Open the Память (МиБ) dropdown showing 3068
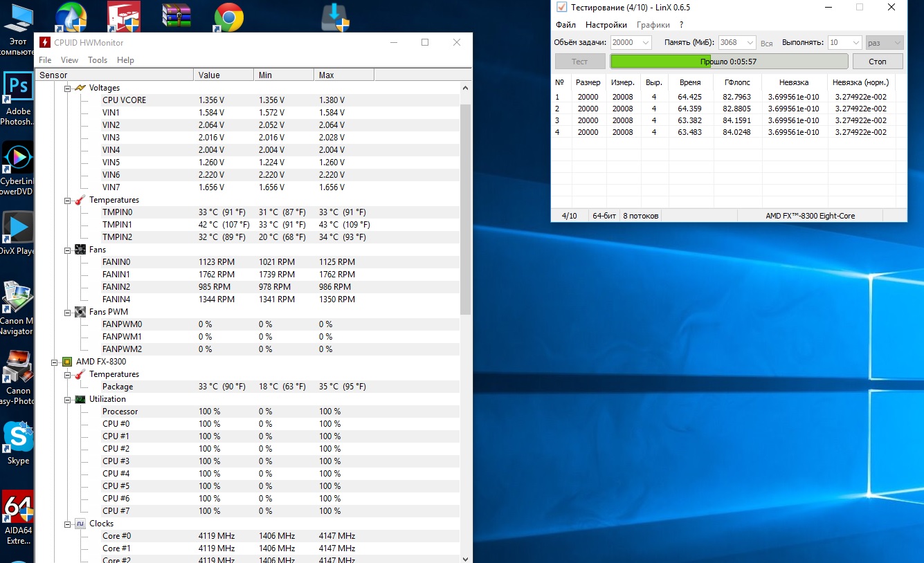 (x=736, y=43)
